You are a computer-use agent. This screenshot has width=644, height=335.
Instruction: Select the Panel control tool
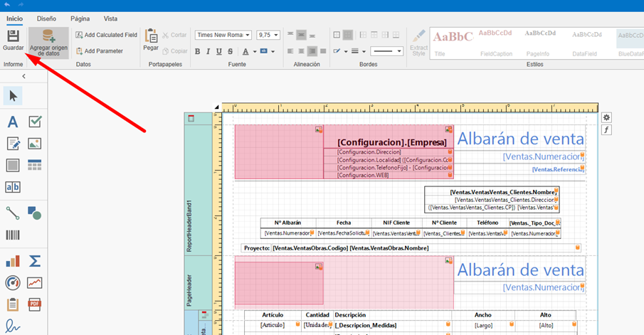[x=13, y=166]
